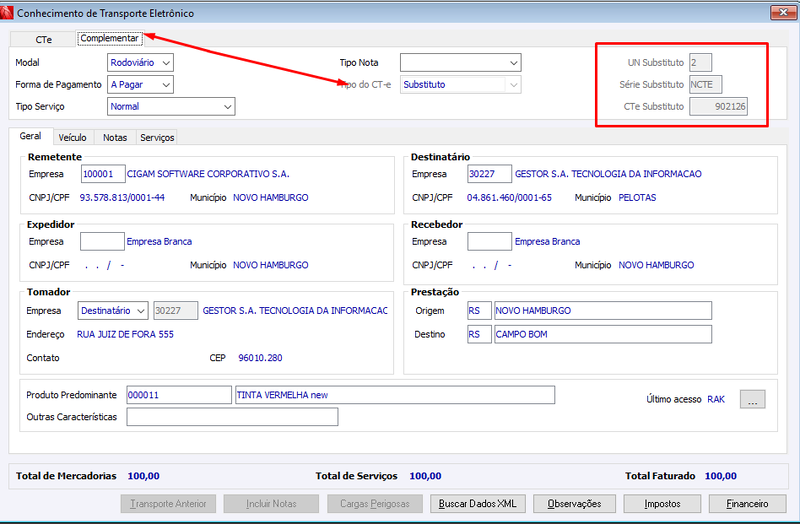Click the Outras Características input field
This screenshot has height=524, width=800.
coord(232,417)
